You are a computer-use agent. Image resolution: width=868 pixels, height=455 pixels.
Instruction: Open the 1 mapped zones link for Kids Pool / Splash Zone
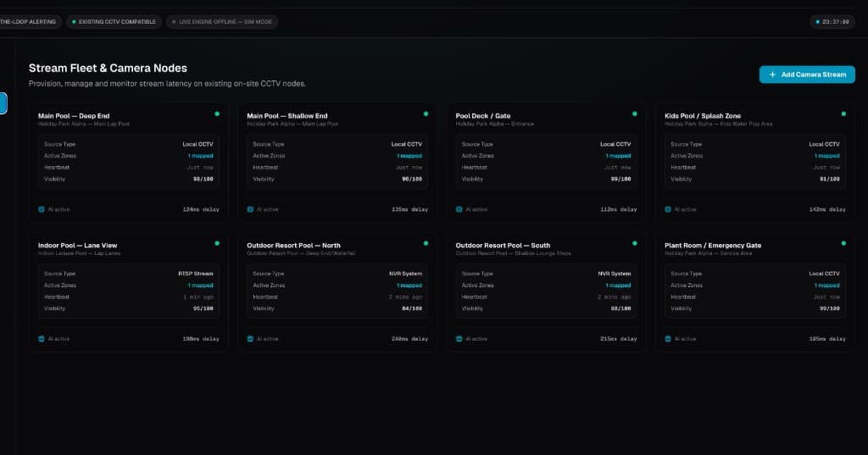click(x=827, y=156)
